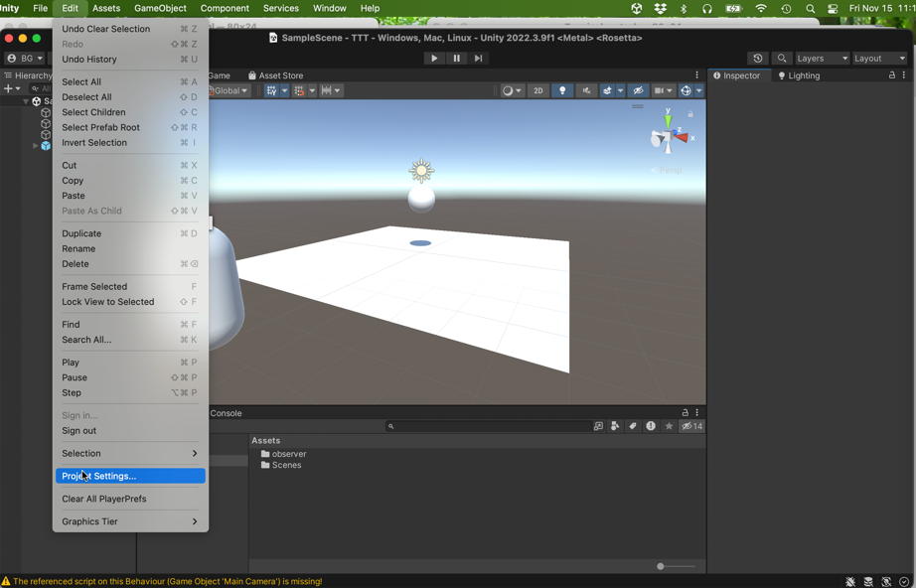Click the Unity search magnifier icon
This screenshot has width=916, height=588.
(782, 59)
